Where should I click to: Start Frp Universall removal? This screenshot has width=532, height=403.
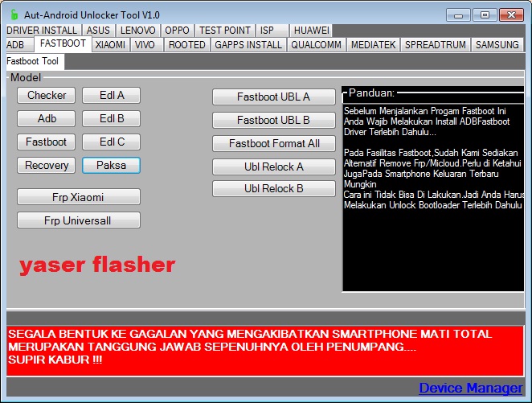tap(79, 220)
